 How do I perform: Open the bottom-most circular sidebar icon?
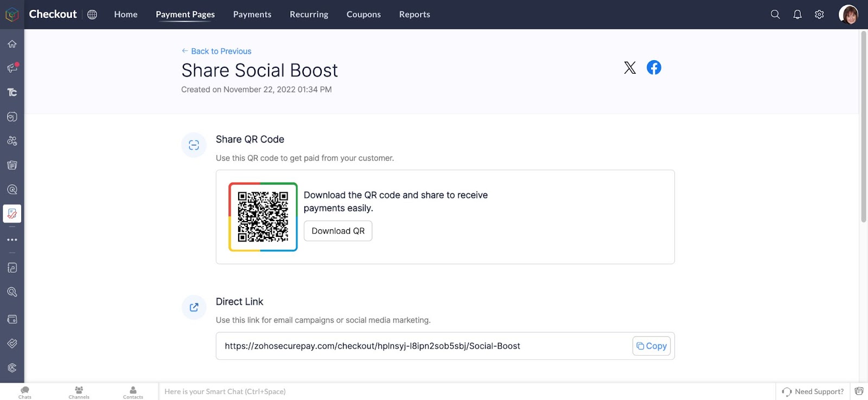click(12, 368)
